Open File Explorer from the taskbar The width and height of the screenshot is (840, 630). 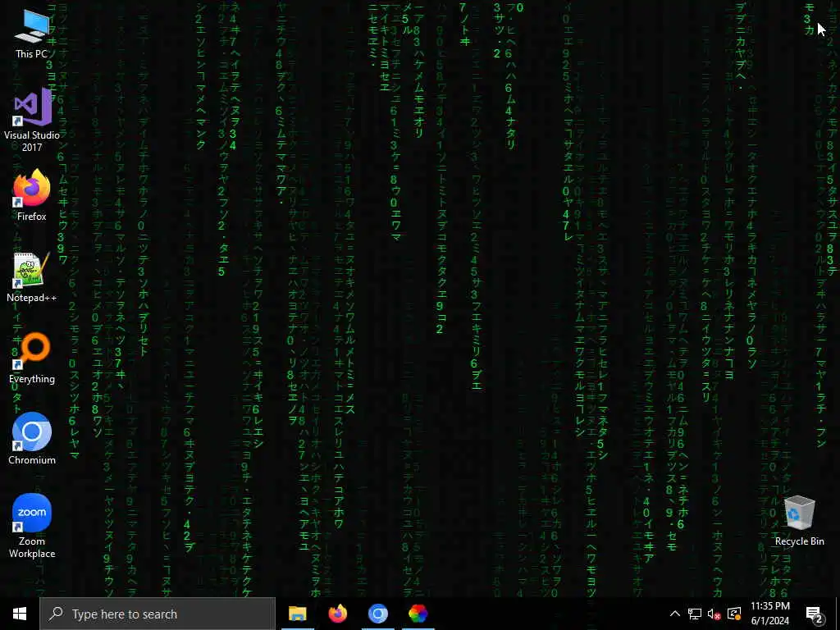[297, 614]
